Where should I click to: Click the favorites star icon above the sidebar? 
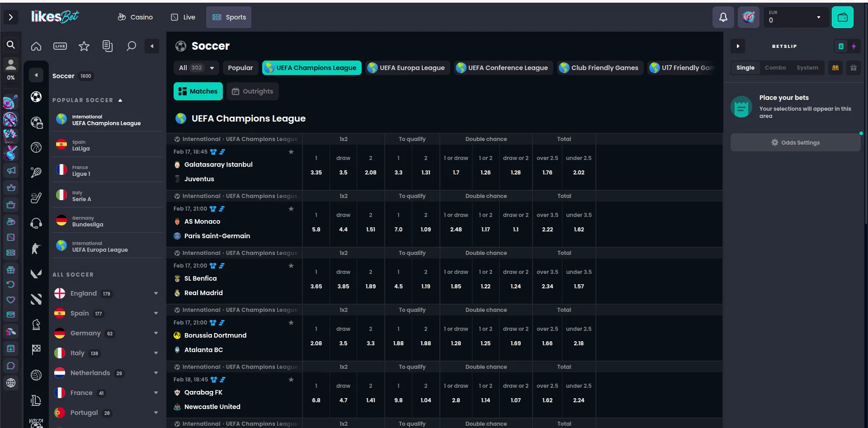(x=84, y=46)
